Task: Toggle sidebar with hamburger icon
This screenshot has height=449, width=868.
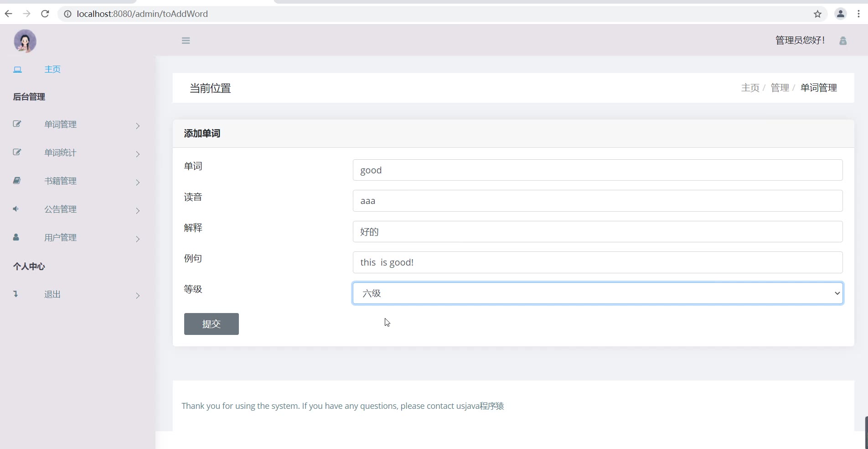Action: click(186, 41)
